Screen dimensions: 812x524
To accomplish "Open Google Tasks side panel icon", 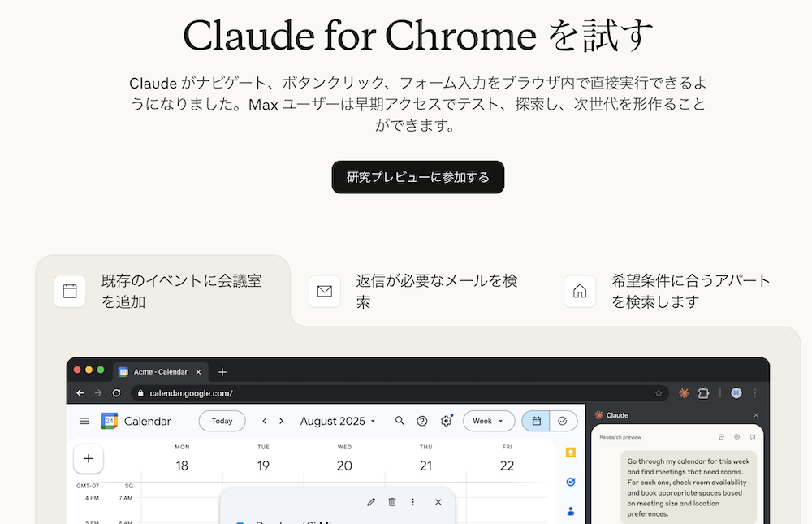I will [571, 482].
